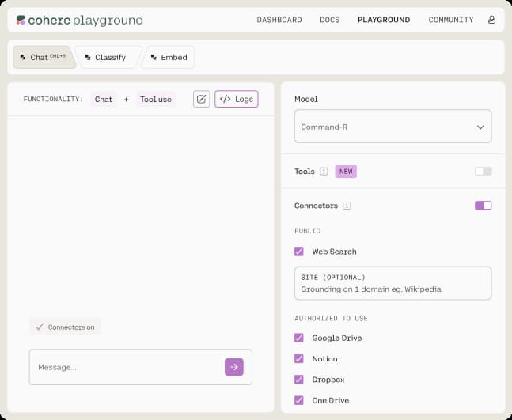This screenshot has height=420, width=512.
Task: Enable the Tools toggle switch
Action: [483, 172]
